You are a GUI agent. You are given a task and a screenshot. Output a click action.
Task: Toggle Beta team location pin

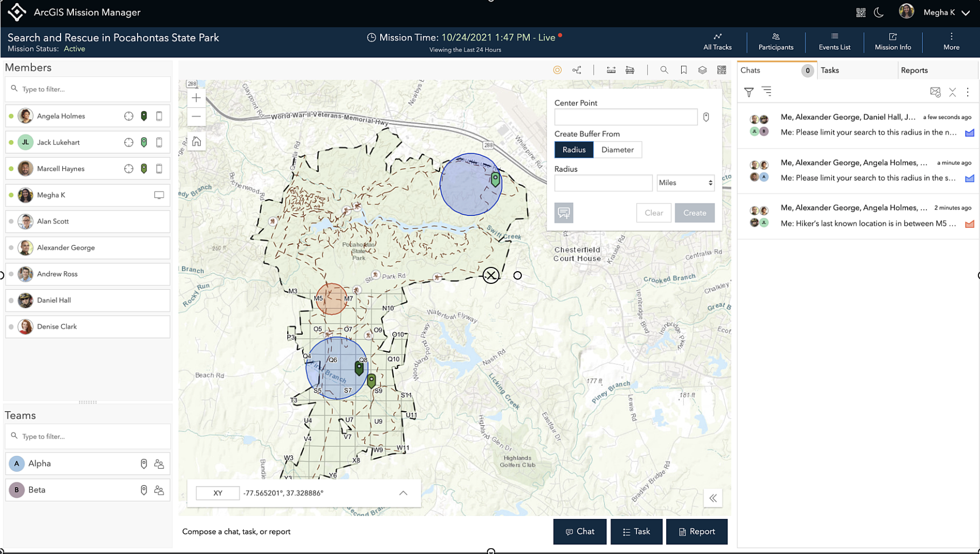144,490
